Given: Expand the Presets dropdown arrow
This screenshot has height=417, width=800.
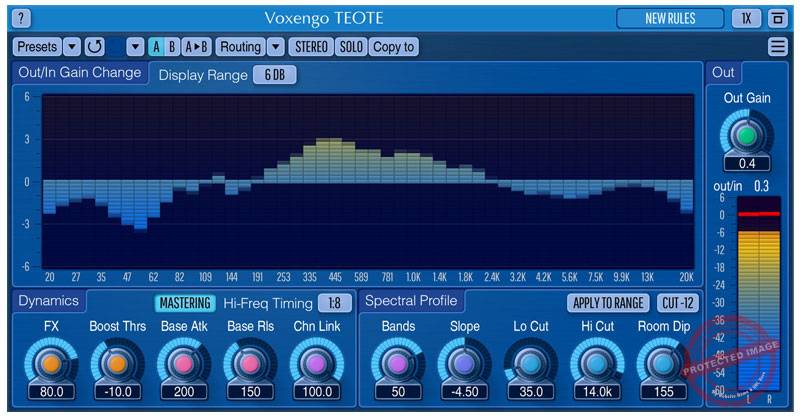Looking at the screenshot, I should point(72,47).
